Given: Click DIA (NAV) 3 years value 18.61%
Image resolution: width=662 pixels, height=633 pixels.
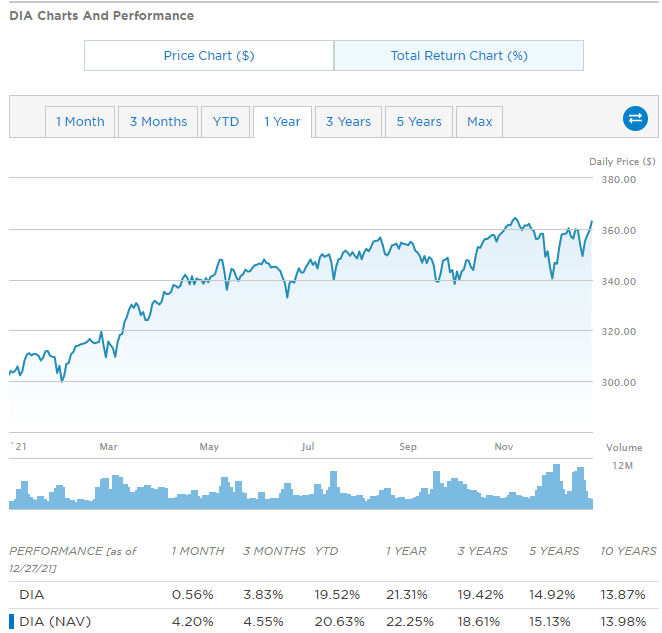Looking at the screenshot, I should click(x=479, y=622).
